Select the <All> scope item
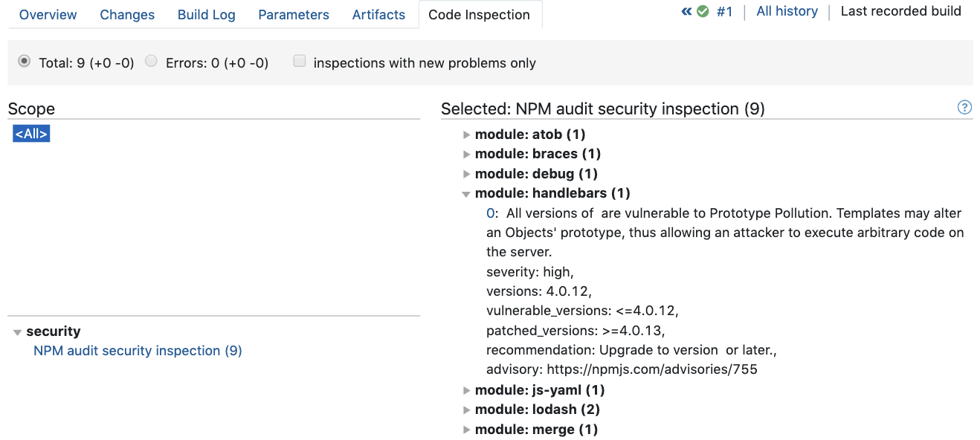The height and width of the screenshot is (440, 980). click(x=31, y=135)
